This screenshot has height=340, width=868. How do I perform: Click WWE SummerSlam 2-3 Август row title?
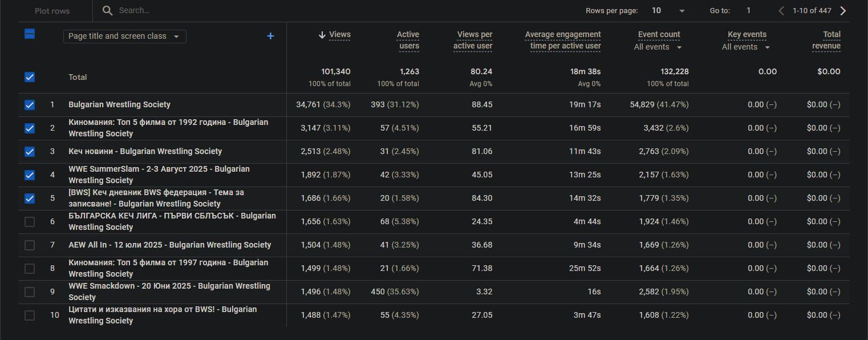159,175
